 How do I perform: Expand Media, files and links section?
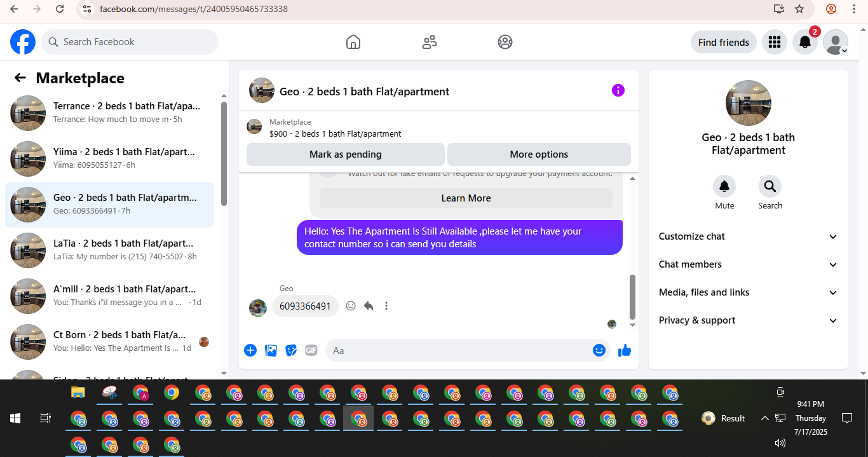(749, 292)
